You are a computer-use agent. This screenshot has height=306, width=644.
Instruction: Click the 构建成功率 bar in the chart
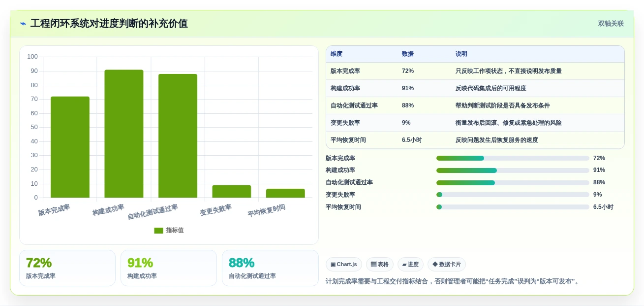point(124,134)
